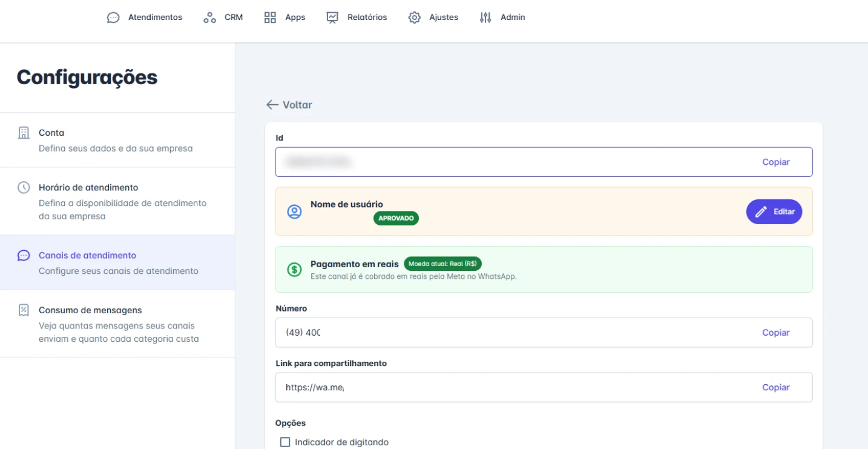
Task: Click the green dollar sign icon
Action: 294,270
